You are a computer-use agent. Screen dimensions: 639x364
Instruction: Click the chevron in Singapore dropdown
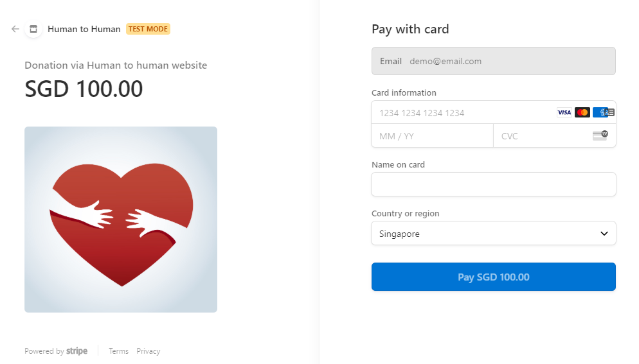pos(604,234)
